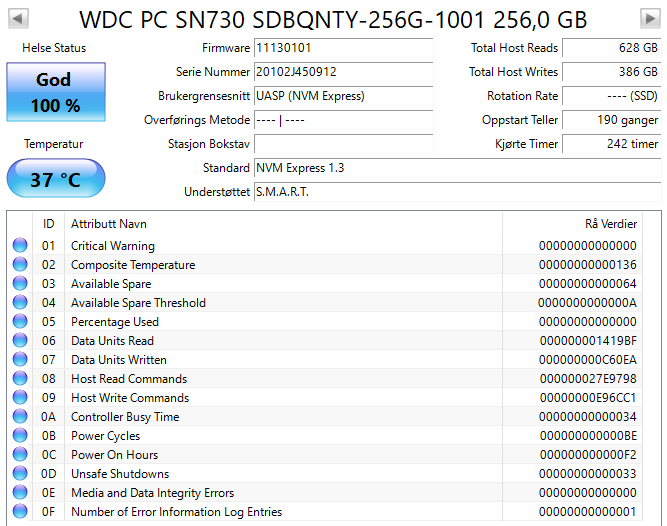Click the status orb for Composite Temperature
The image size is (667, 526).
(20, 264)
